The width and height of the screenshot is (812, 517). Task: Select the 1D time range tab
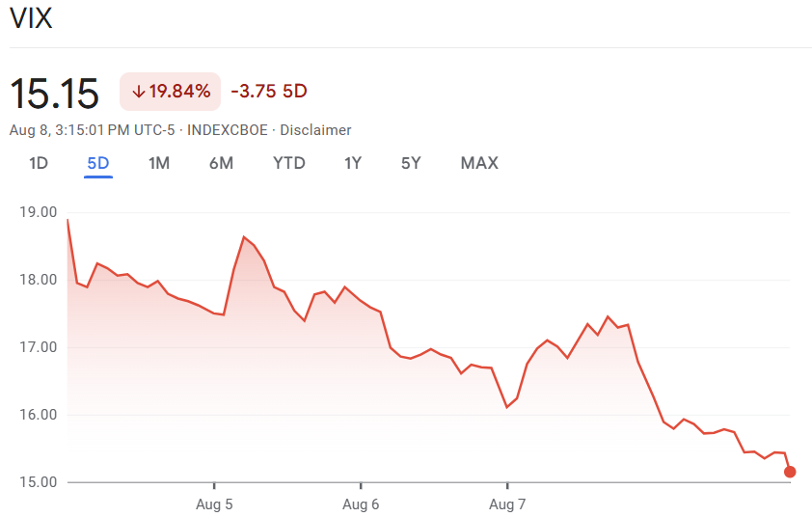click(x=39, y=163)
